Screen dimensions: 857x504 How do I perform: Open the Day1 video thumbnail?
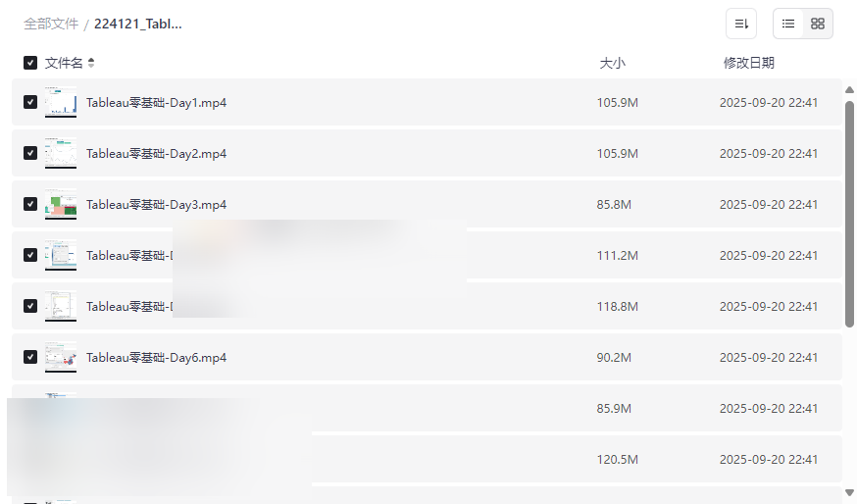click(61, 102)
